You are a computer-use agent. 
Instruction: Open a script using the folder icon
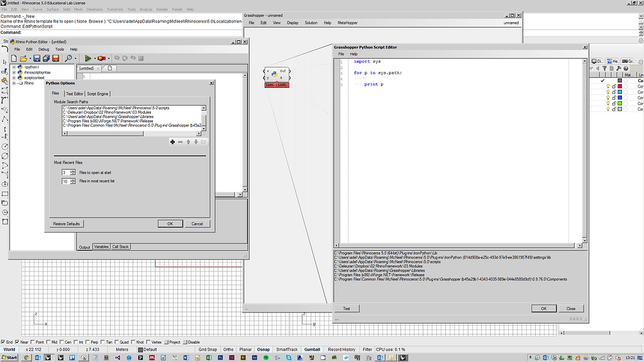[24, 58]
